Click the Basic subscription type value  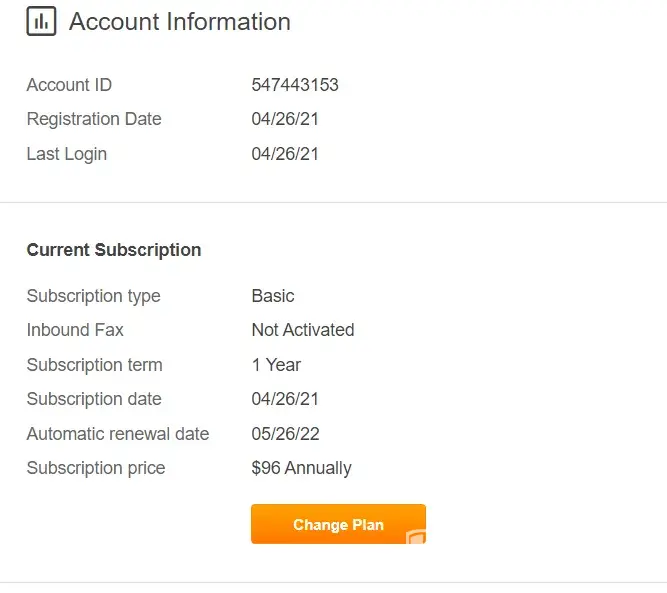pos(273,296)
